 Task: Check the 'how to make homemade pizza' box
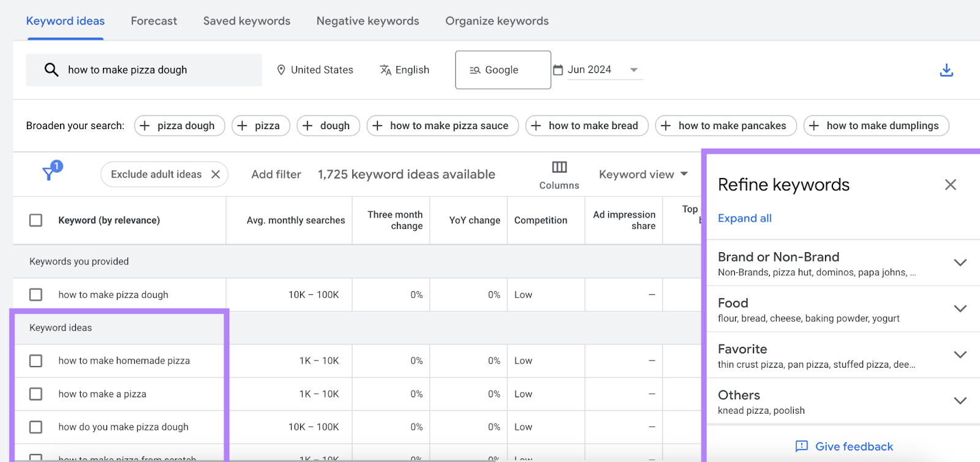click(x=36, y=361)
